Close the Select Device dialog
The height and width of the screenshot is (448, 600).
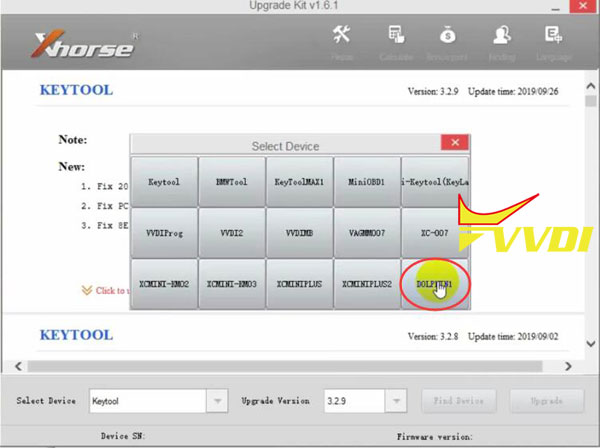click(455, 143)
